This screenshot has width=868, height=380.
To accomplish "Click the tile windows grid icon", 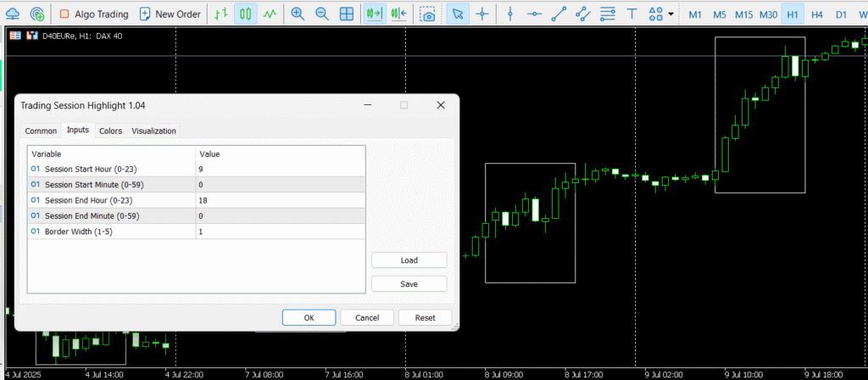I will pos(347,14).
